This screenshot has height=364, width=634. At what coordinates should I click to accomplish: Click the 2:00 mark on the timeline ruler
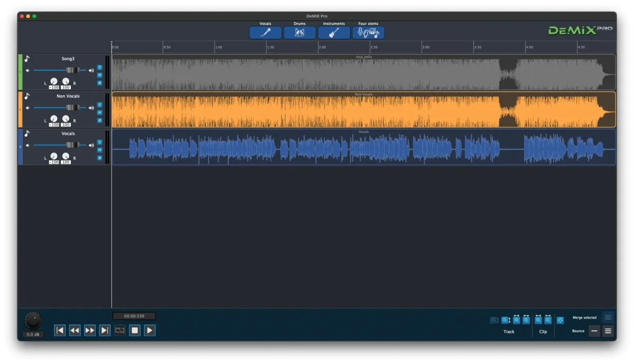click(x=322, y=47)
